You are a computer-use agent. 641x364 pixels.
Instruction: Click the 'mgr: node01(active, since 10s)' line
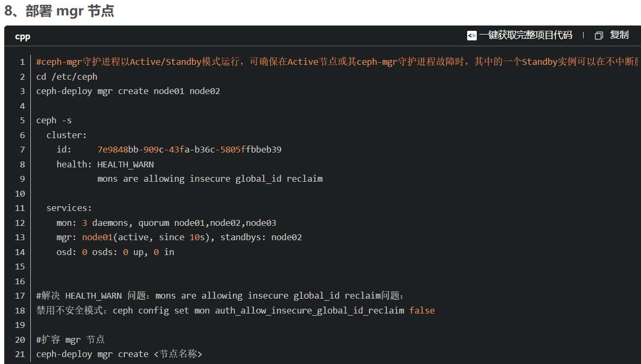pyautogui.click(x=179, y=237)
